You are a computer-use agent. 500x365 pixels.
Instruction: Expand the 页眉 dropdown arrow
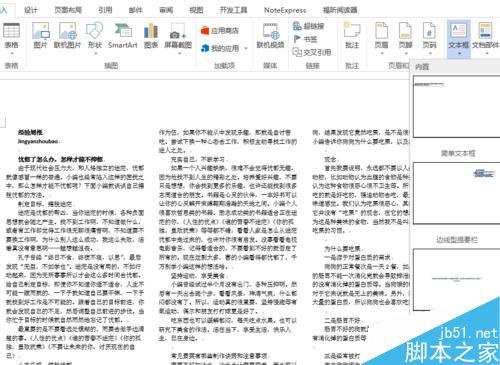(x=382, y=53)
